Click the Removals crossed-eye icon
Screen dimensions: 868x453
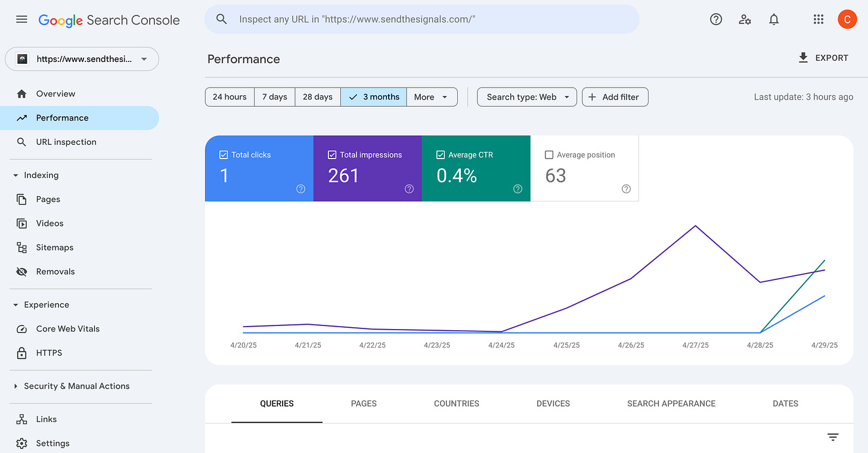[x=22, y=271]
